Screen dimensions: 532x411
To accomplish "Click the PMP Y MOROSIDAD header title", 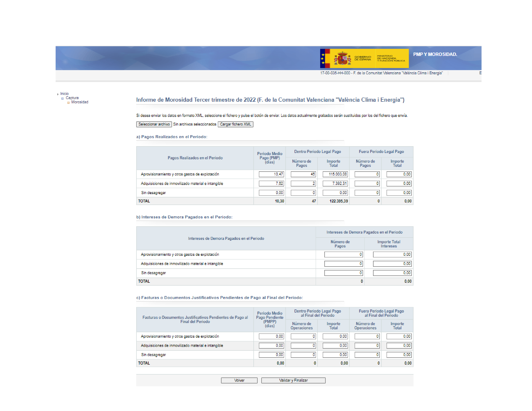I will click(435, 54).
